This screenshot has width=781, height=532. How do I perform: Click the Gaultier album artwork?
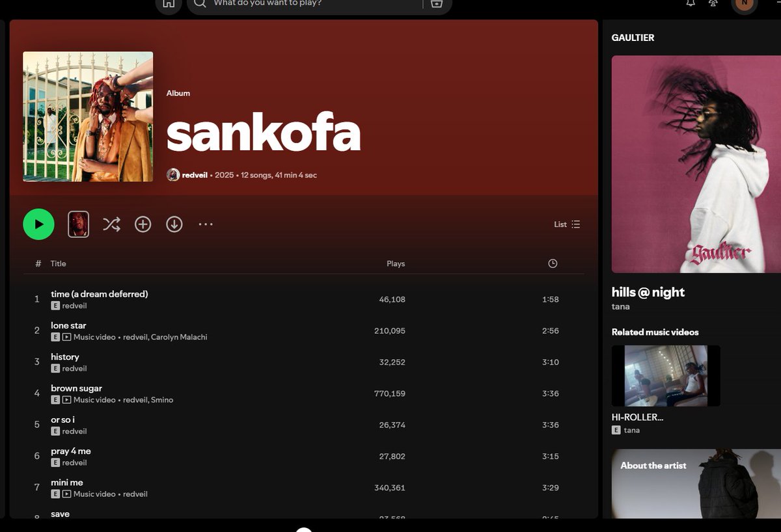click(696, 164)
